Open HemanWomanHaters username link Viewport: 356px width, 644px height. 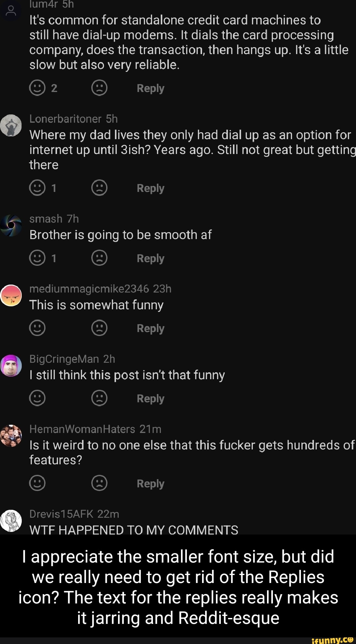click(82, 429)
